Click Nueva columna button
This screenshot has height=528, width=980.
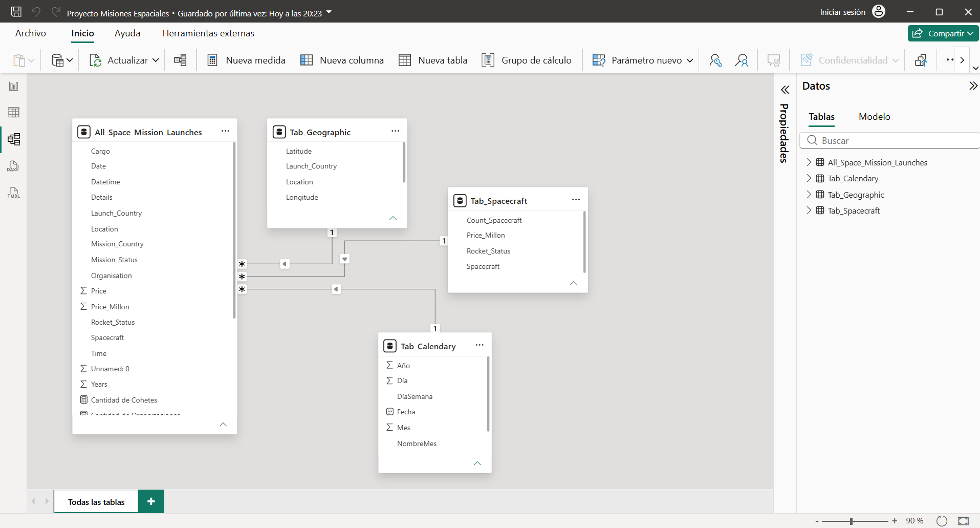coord(342,60)
